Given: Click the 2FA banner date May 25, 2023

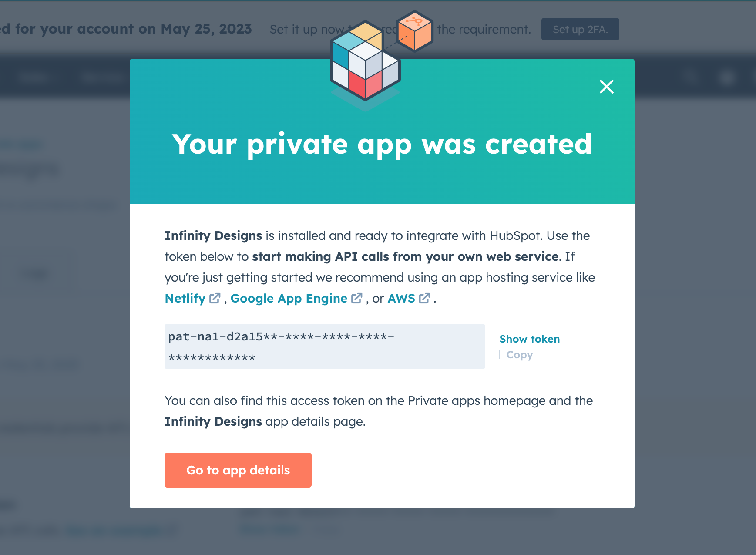Looking at the screenshot, I should pyautogui.click(x=206, y=29).
